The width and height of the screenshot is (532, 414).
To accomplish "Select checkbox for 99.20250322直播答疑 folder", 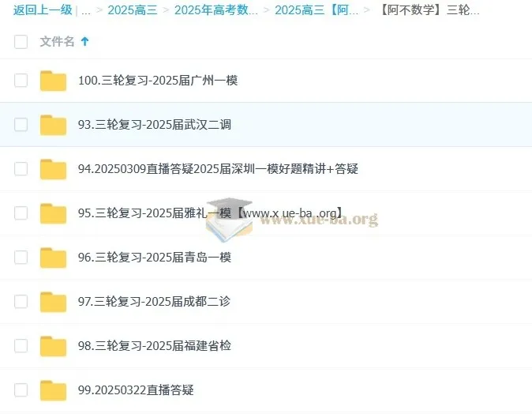I will pyautogui.click(x=21, y=390).
